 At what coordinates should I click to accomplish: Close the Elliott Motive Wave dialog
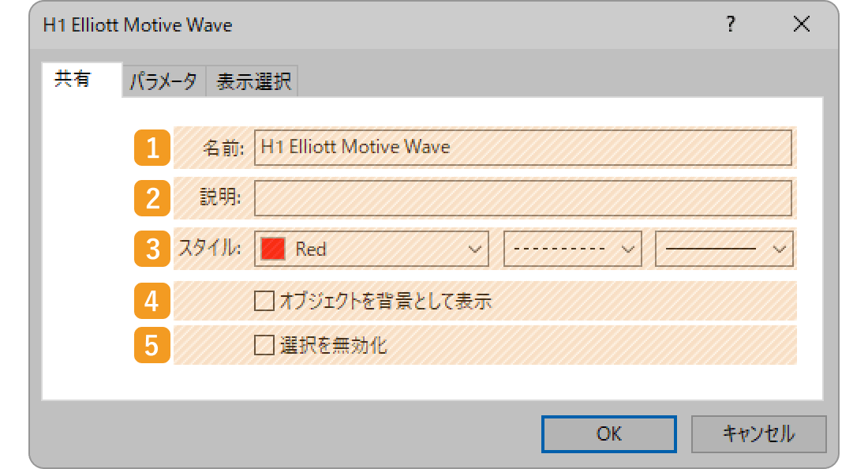point(802,25)
